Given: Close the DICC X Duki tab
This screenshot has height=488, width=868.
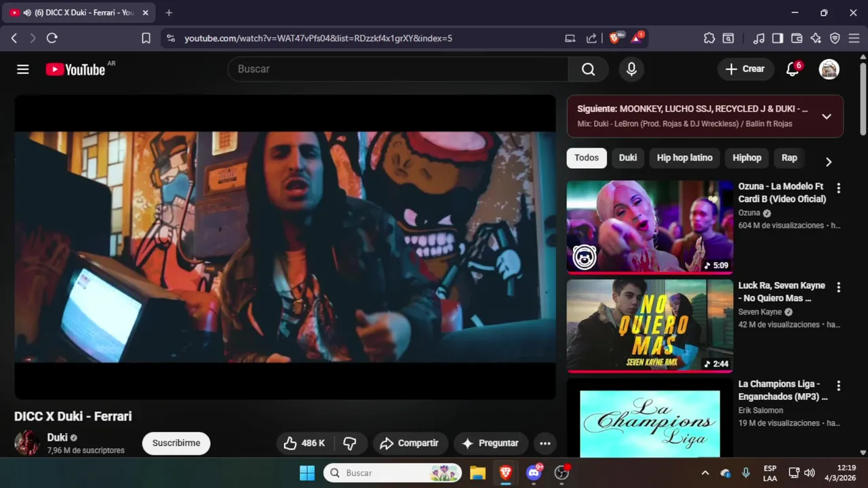Looking at the screenshot, I should 145,13.
